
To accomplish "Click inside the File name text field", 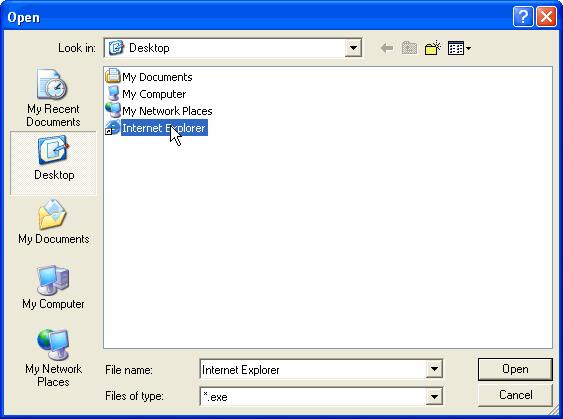I will pos(313,369).
